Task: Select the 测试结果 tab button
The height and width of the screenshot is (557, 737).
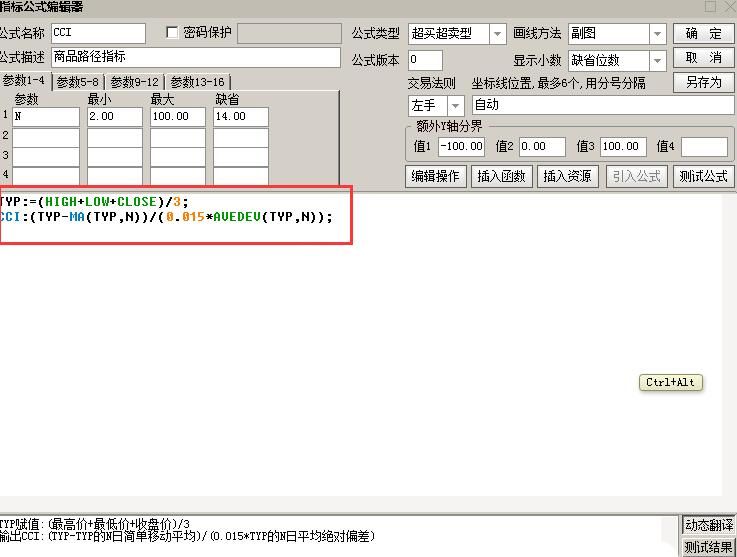Action: pyautogui.click(x=708, y=547)
